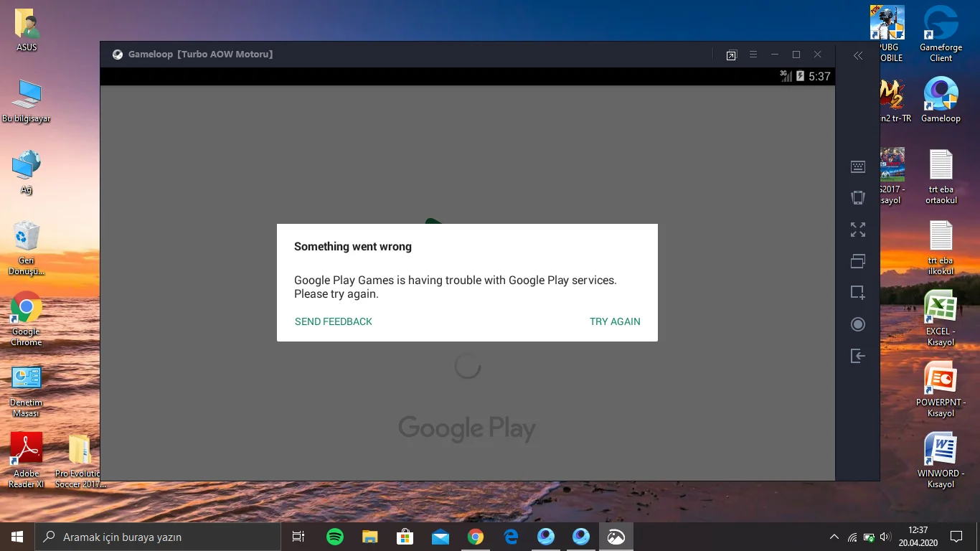Screen dimensions: 980x551
Task: Open the Windows notification center
Action: [x=956, y=537]
